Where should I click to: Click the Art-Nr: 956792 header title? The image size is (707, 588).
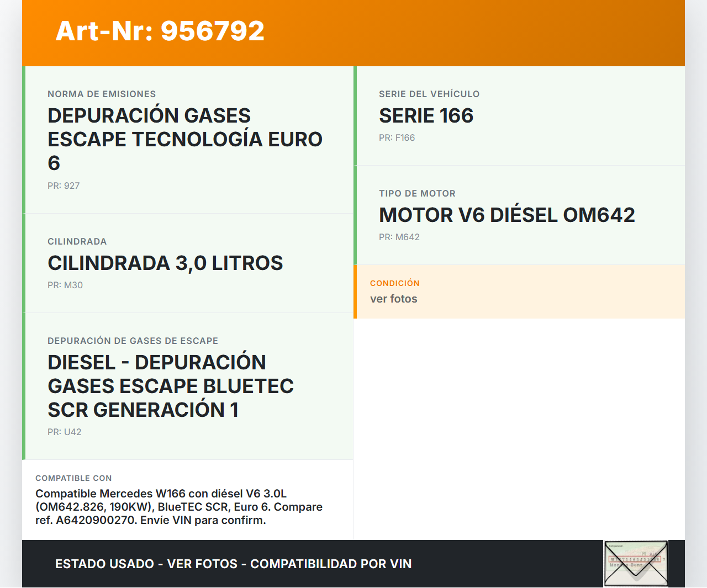pyautogui.click(x=160, y=31)
